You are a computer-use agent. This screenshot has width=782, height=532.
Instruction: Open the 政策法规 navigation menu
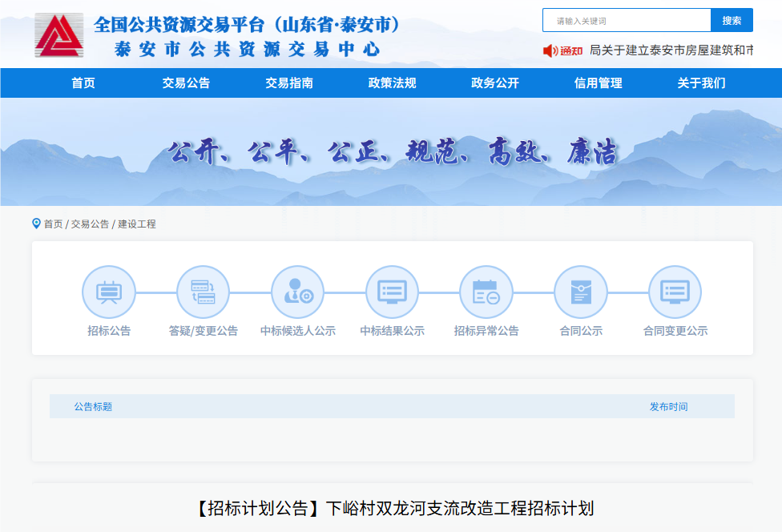tap(392, 83)
